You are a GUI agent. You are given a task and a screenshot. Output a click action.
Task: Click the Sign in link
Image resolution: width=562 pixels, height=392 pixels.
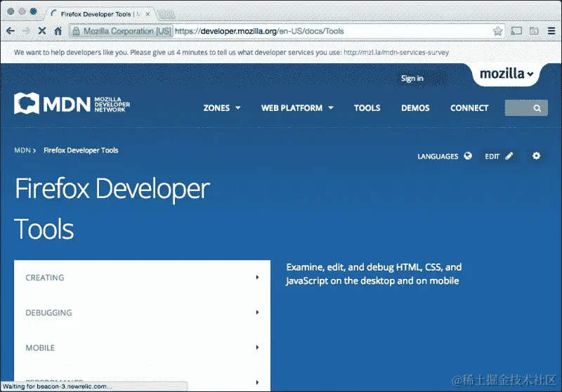click(412, 79)
